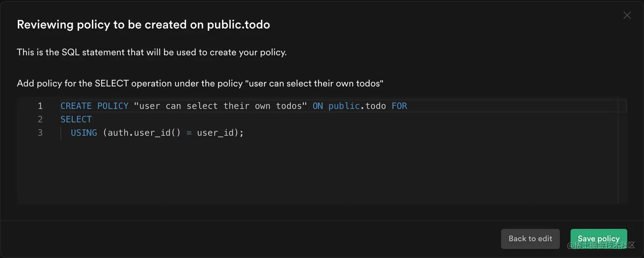Close the policy review dialog

tap(627, 15)
